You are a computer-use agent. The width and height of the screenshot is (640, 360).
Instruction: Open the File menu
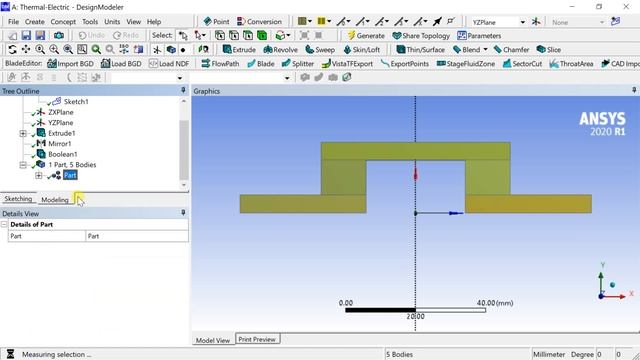13,22
